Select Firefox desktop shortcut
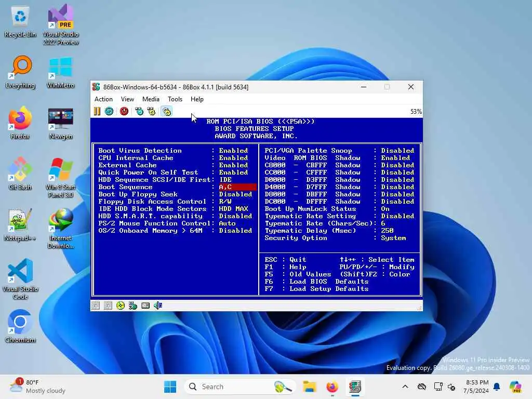This screenshot has height=399, width=532. [20, 123]
